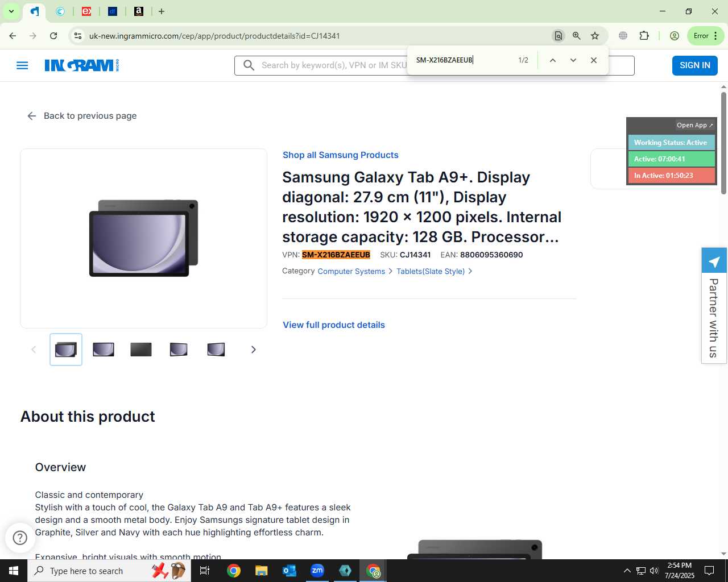Switch to the fourth blue tab
This screenshot has width=728, height=582.
coord(113,11)
